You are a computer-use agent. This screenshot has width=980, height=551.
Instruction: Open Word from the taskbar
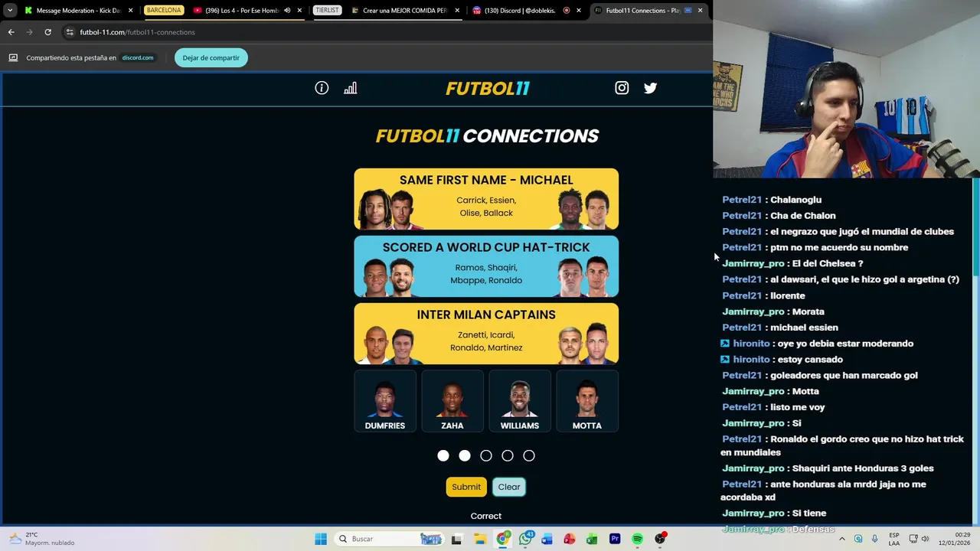[547, 539]
